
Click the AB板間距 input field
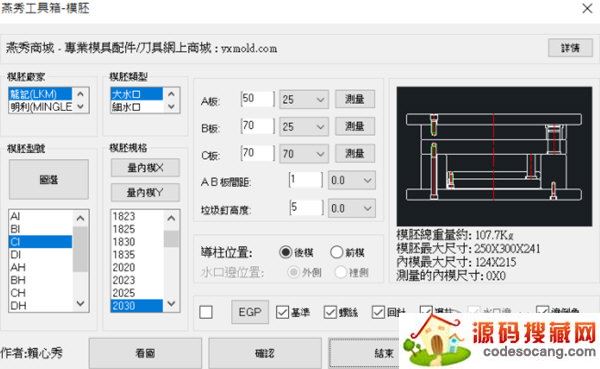[306, 180]
